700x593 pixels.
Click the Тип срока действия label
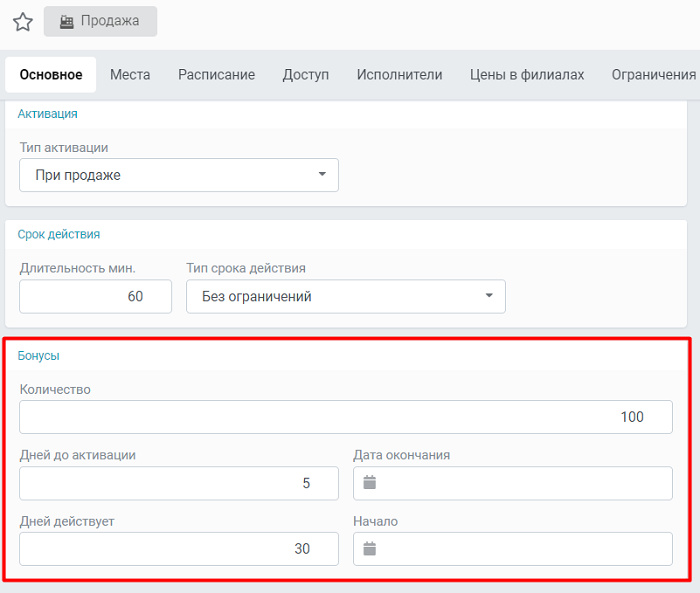tap(246, 268)
